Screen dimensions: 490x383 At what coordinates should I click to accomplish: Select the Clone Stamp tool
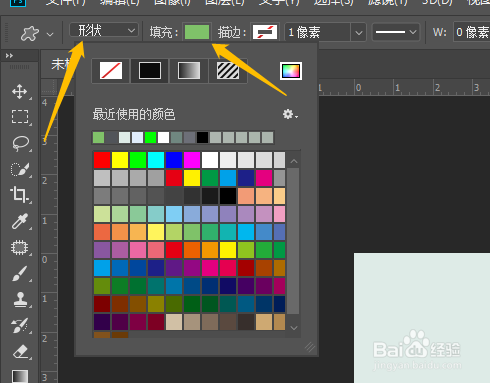pos(20,299)
